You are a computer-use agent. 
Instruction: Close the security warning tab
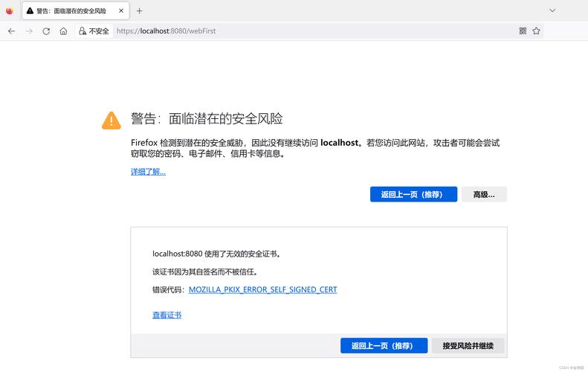coord(121,11)
